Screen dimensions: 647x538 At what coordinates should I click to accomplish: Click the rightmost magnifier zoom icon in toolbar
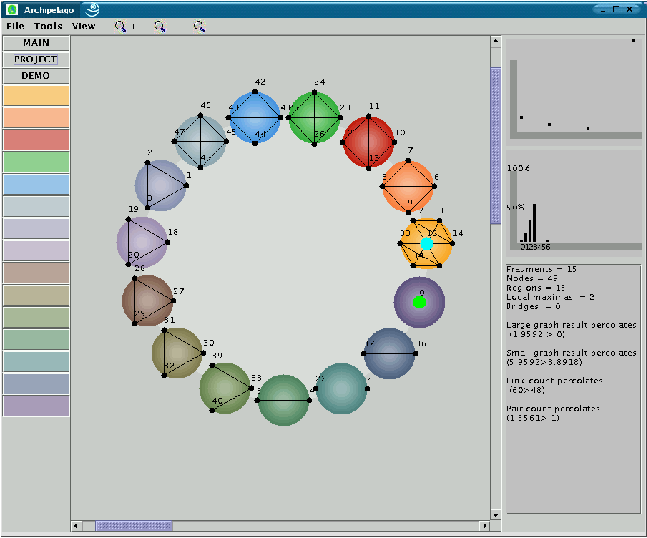pyautogui.click(x=199, y=26)
